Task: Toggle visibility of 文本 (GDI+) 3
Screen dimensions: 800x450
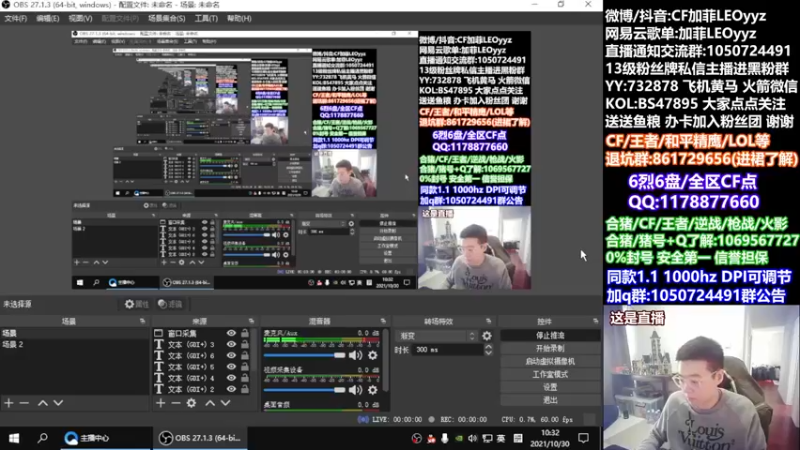Action: [x=232, y=344]
